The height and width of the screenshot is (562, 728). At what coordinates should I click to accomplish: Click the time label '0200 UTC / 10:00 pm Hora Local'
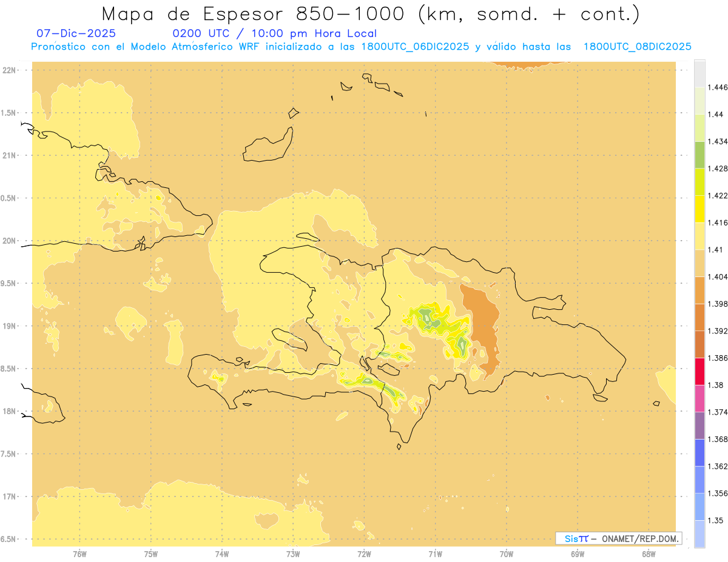(275, 33)
